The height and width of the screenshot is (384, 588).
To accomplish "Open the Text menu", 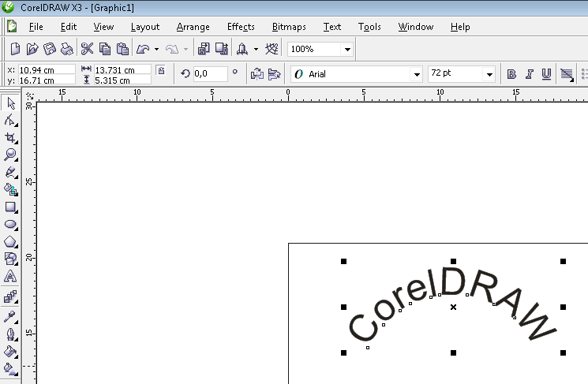I will [x=332, y=27].
